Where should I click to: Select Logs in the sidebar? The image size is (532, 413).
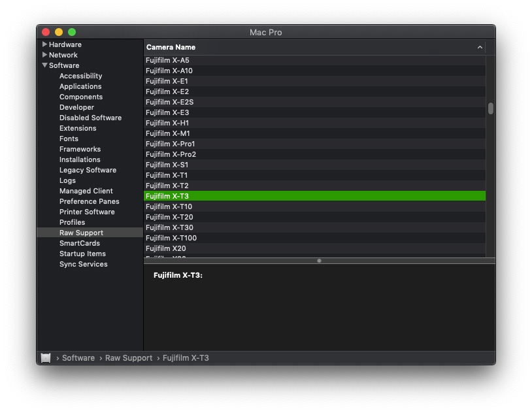click(67, 180)
